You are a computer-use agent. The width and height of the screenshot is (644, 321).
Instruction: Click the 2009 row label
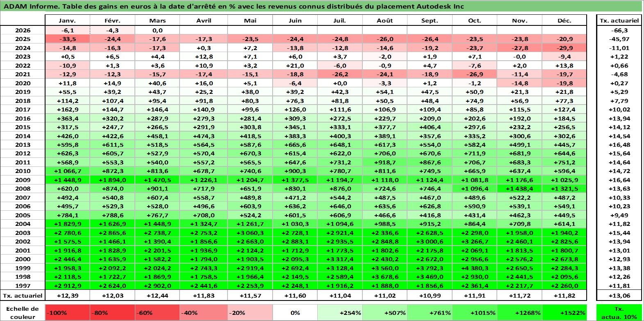pos(23,180)
